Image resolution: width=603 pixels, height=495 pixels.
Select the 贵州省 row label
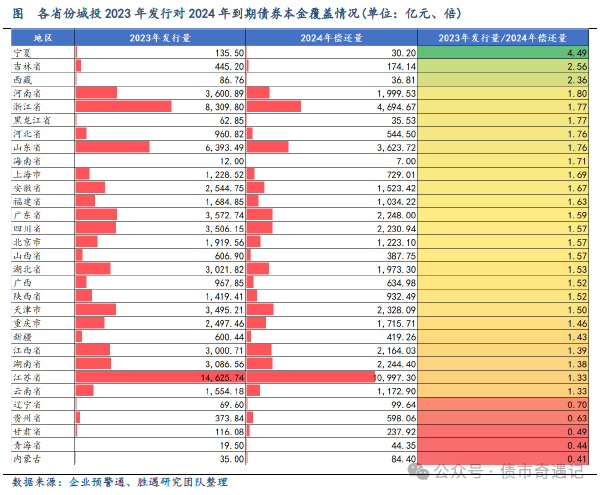[x=27, y=418]
